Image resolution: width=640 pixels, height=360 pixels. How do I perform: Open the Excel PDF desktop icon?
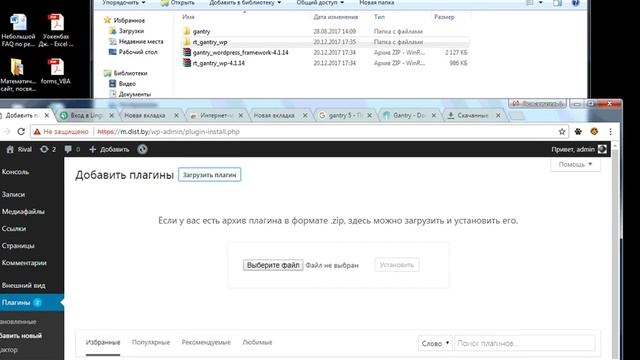56,29
